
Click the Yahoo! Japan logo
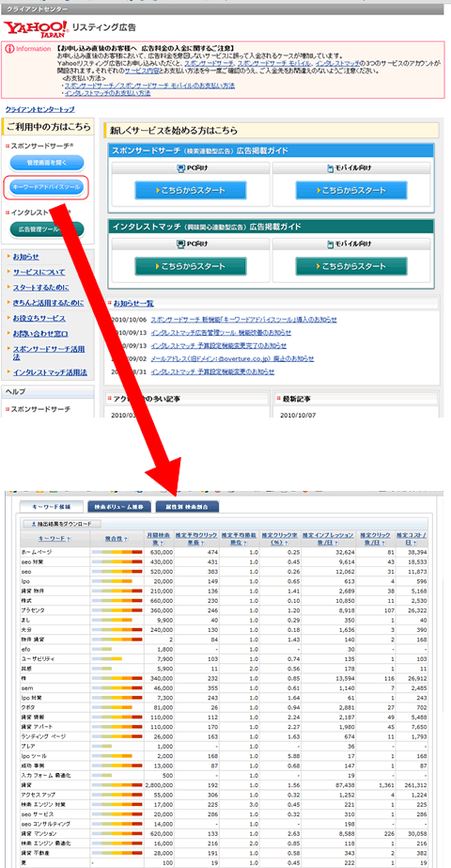tap(36, 29)
